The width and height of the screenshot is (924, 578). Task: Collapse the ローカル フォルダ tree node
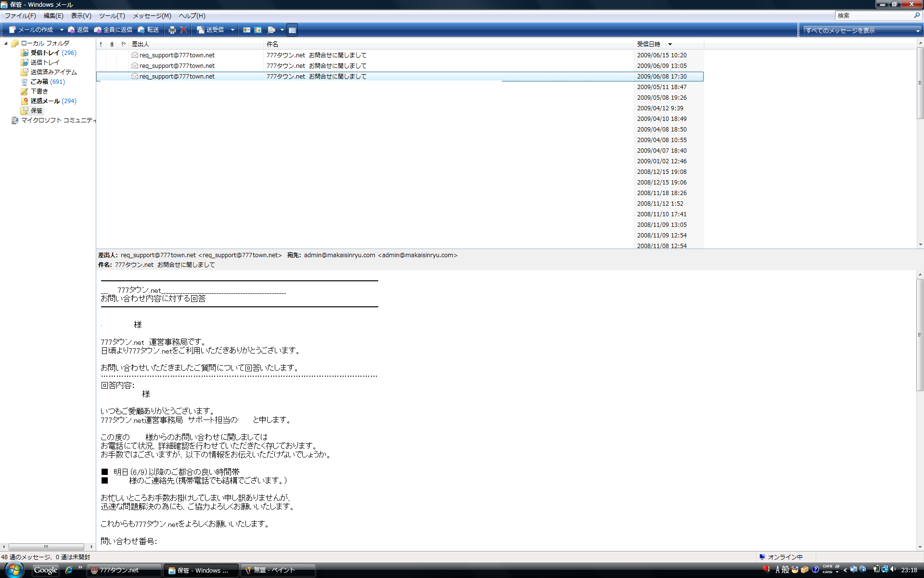(6, 43)
